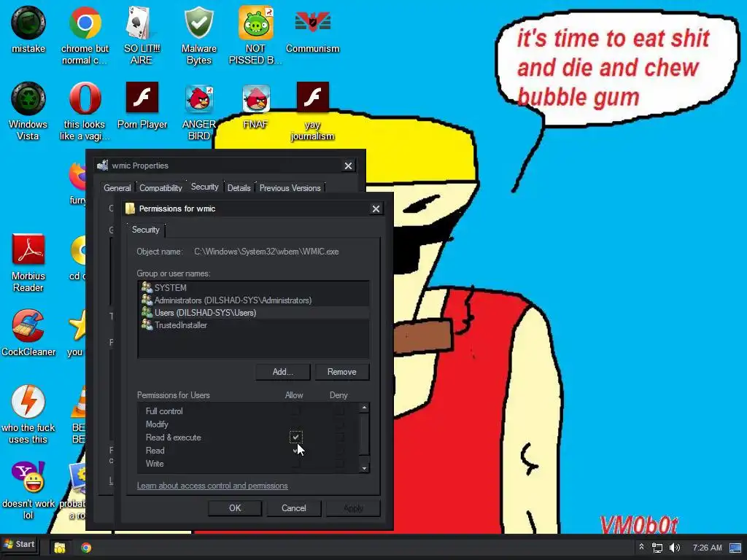Click the object name path C:\Windows\System32\wbem\WMIC.exe
Image resolution: width=747 pixels, height=560 pixels.
coord(266,252)
